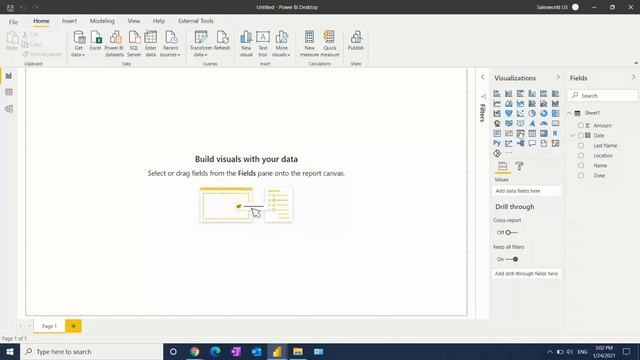Switch to the External Tools tab
The image size is (640, 360).
196,21
